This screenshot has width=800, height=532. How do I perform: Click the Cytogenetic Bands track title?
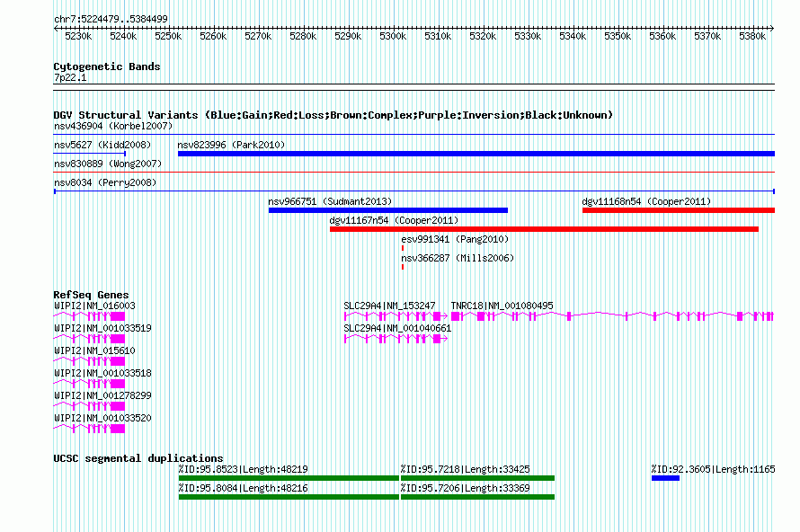point(107,66)
